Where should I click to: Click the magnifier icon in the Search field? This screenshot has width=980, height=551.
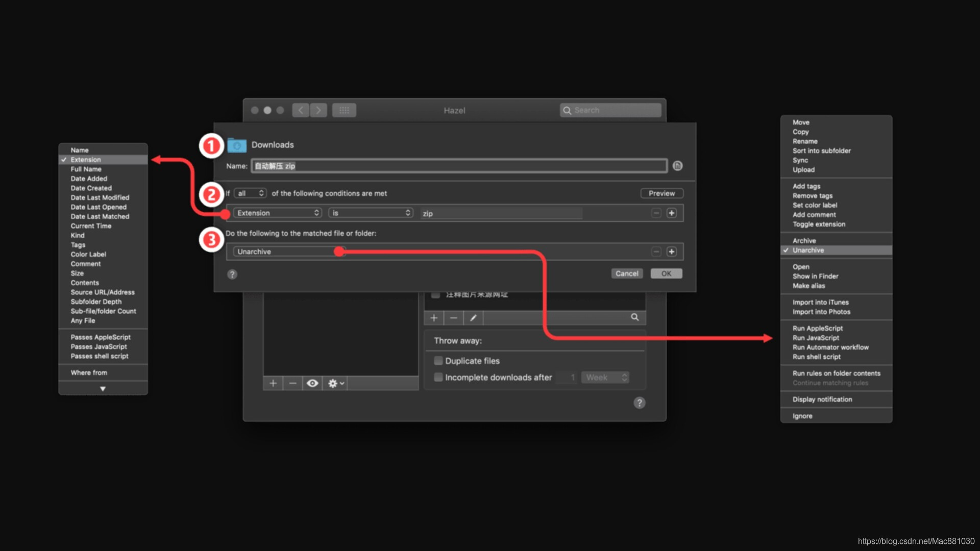point(567,110)
